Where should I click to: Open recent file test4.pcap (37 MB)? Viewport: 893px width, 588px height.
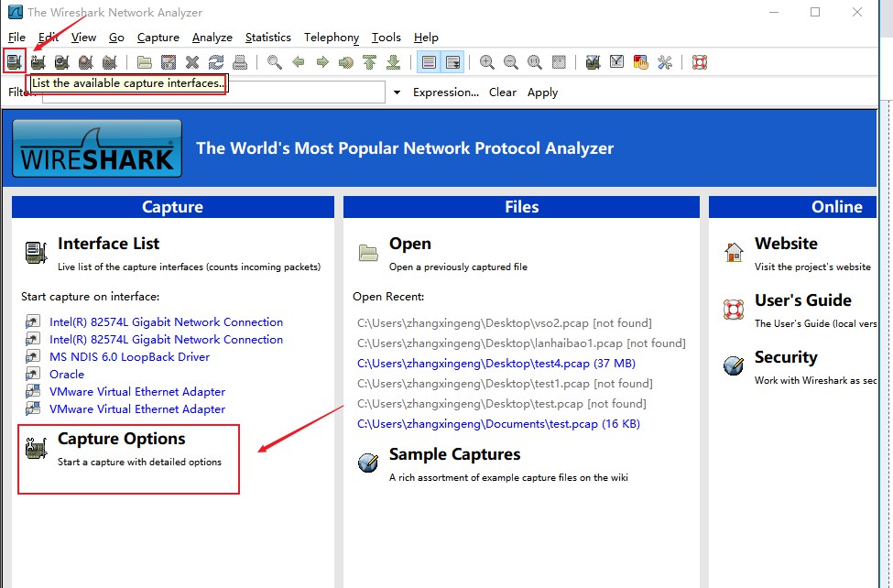point(496,363)
